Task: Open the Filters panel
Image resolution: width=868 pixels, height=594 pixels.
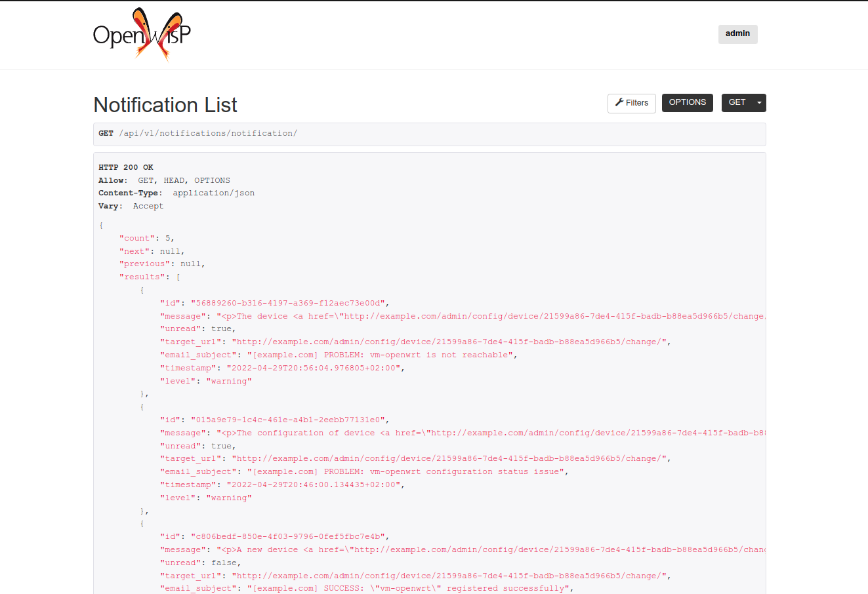Action: (631, 102)
